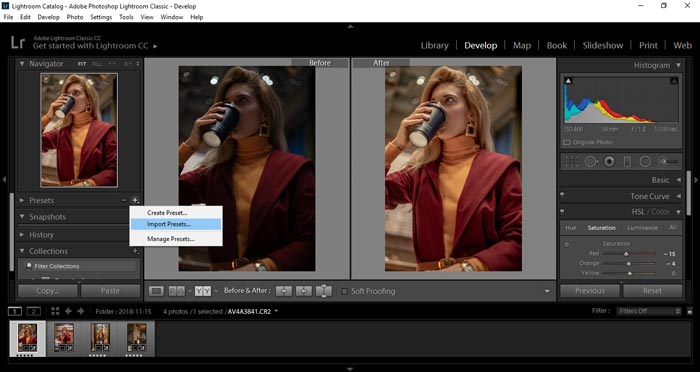
Task: Click the Previous button
Action: click(x=590, y=291)
